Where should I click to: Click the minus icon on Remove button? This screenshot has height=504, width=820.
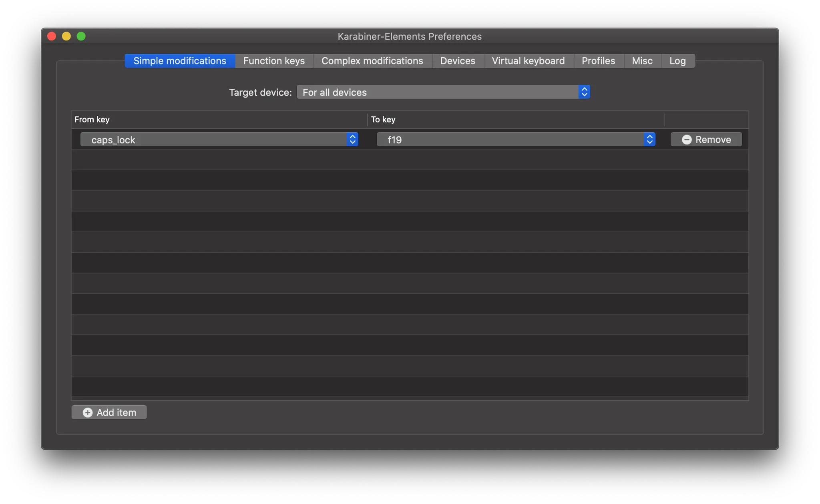686,140
